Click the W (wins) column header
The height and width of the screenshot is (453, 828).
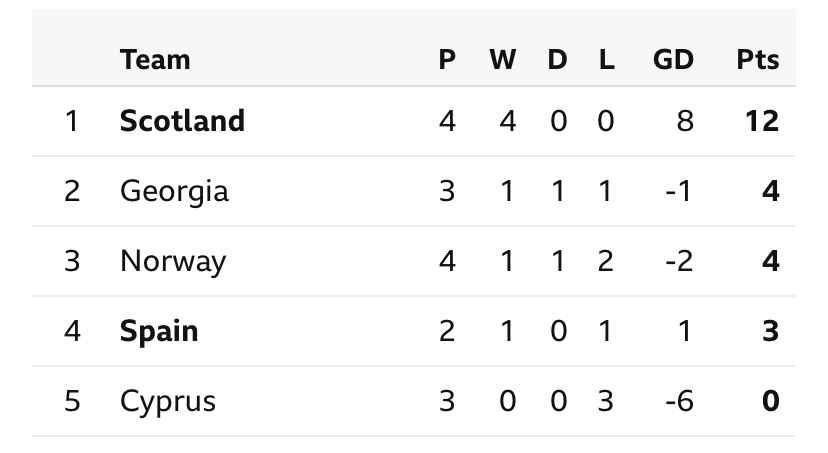(x=503, y=60)
